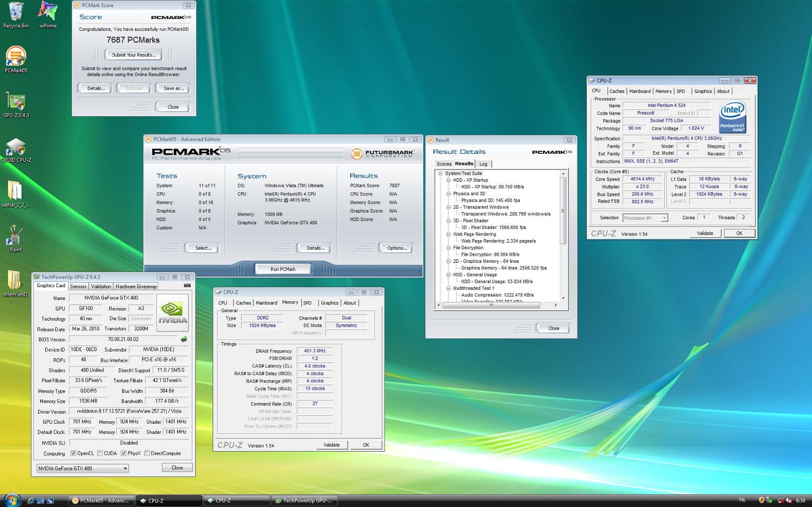The width and height of the screenshot is (812, 507).
Task: Click Select... under Tests
Action: click(203, 248)
